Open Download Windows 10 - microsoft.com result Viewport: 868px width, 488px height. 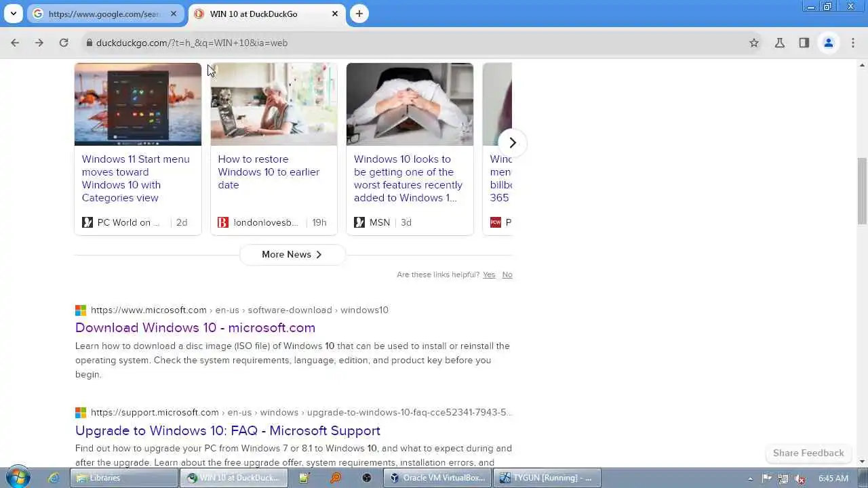point(195,327)
